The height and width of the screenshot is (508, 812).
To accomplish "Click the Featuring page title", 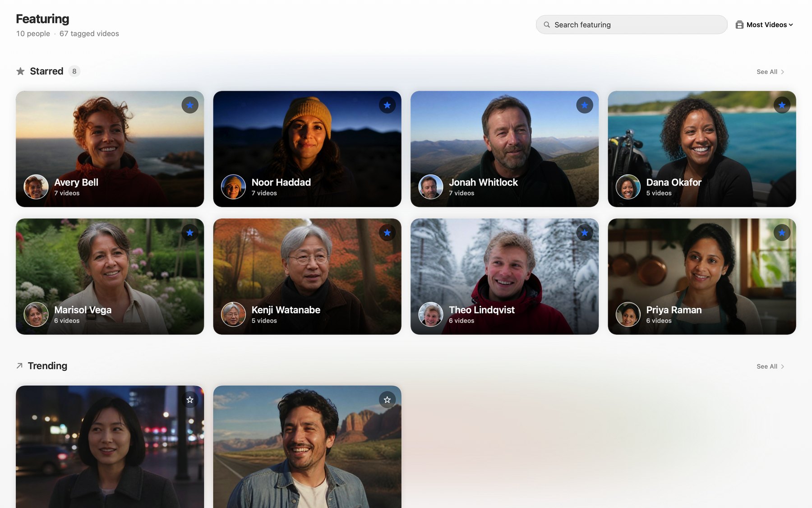I will pyautogui.click(x=42, y=19).
